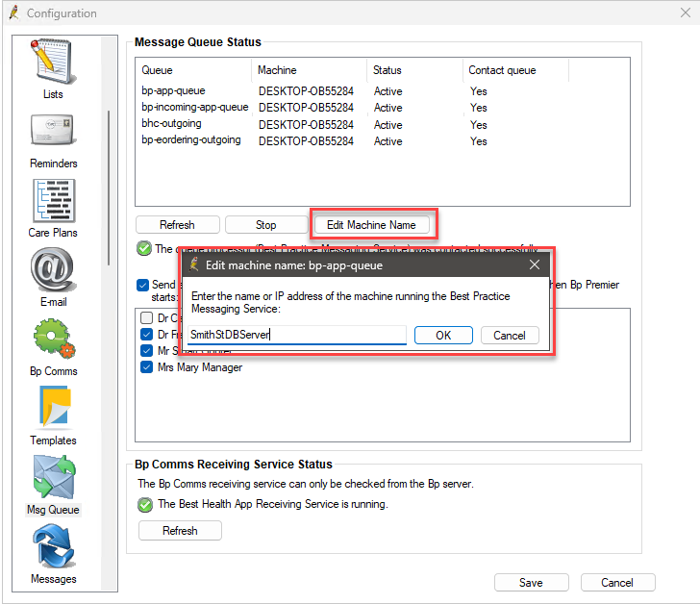Viewport: 700px width, 604px height.
Task: Click the Status column header
Action: click(x=414, y=70)
